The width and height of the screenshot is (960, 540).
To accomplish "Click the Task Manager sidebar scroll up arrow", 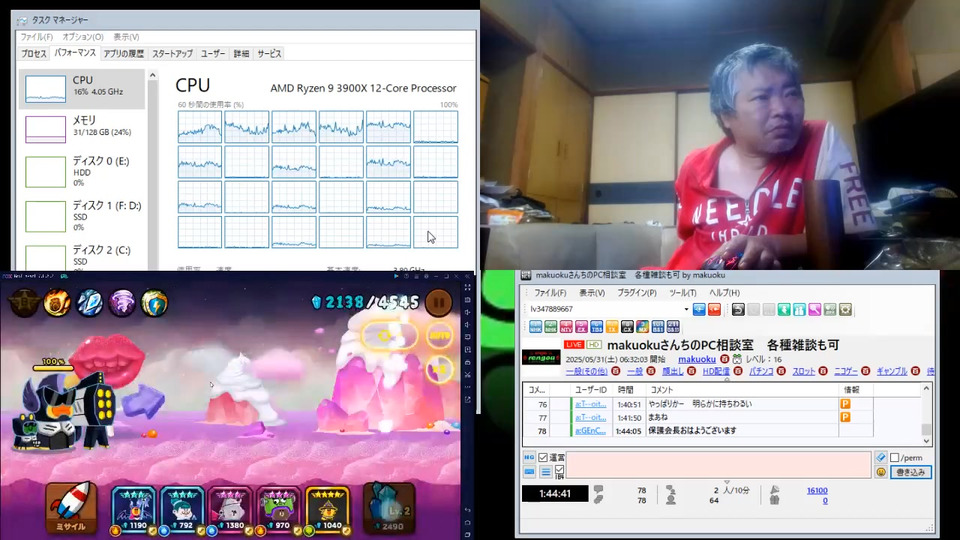I will 152,75.
